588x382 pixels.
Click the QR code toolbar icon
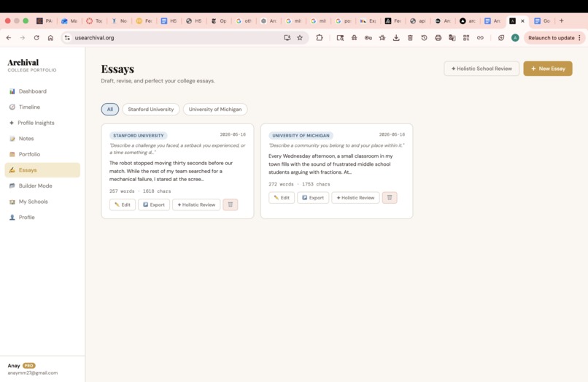[x=466, y=38]
